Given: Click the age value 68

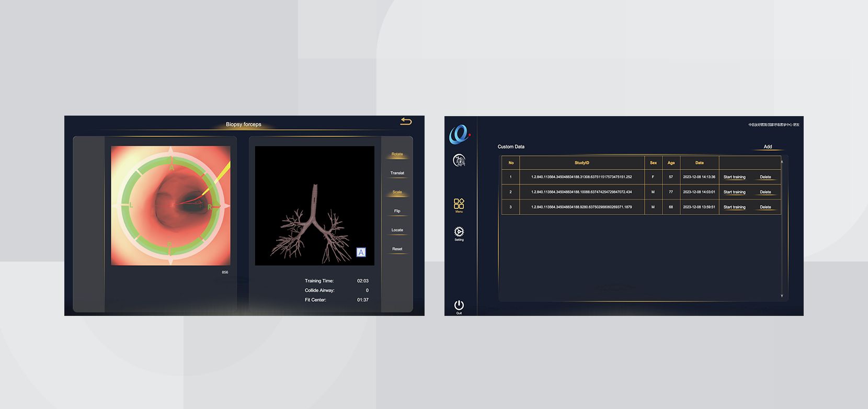Looking at the screenshot, I should (x=671, y=207).
